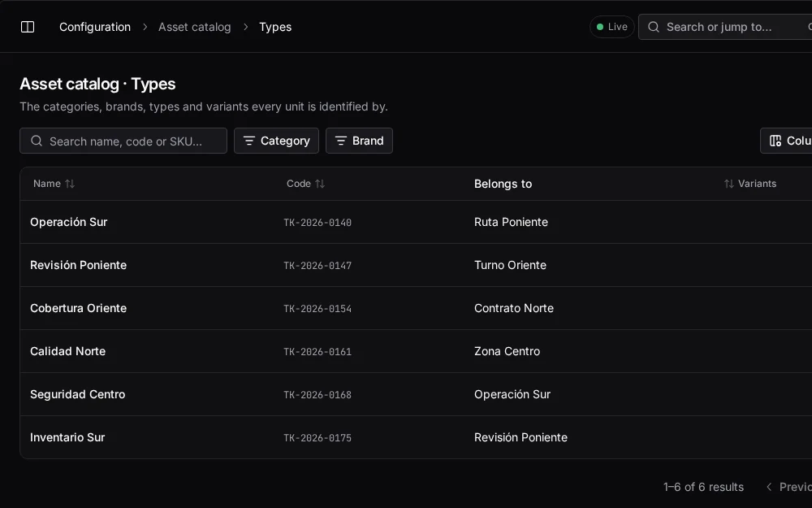Open the Category filter dropdown
This screenshot has height=508, width=812.
point(276,141)
